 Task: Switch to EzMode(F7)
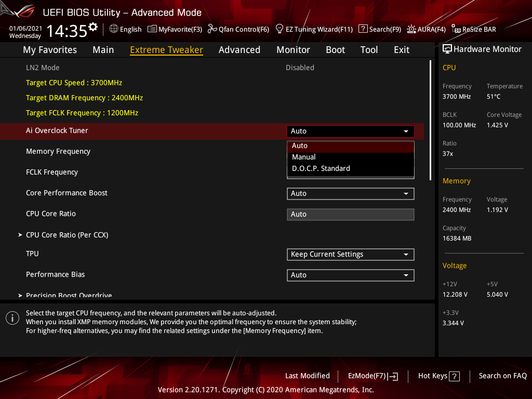click(373, 376)
